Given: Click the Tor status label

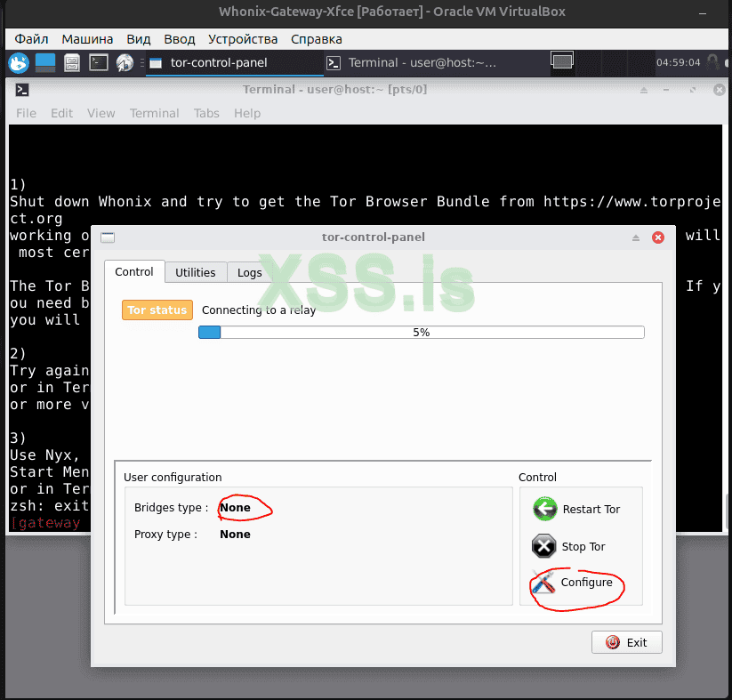Looking at the screenshot, I should point(157,310).
